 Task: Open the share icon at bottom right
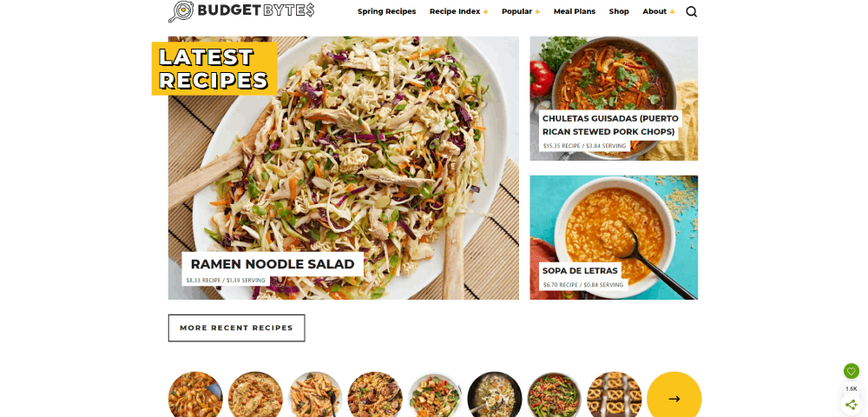851,405
